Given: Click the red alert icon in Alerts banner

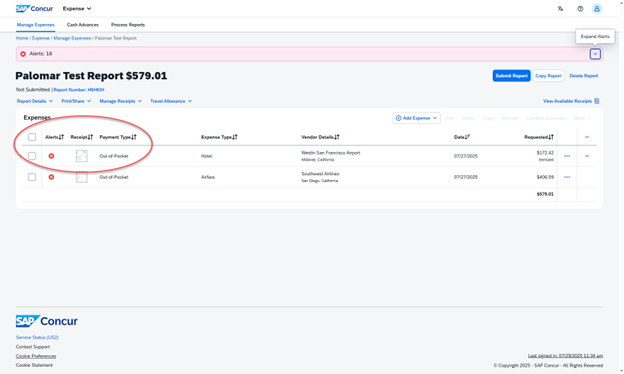Looking at the screenshot, I should (x=23, y=54).
